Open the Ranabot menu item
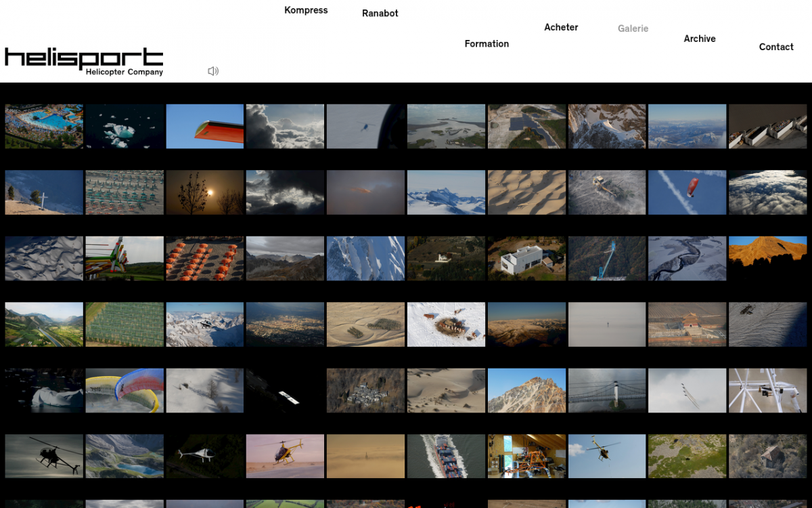The width and height of the screenshot is (812, 508). 380,14
